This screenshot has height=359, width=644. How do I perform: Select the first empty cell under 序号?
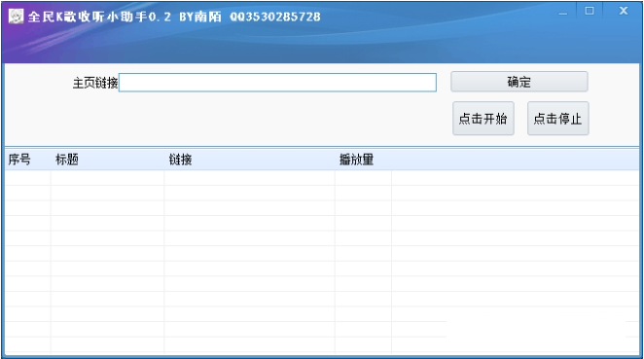pyautogui.click(x=27, y=177)
